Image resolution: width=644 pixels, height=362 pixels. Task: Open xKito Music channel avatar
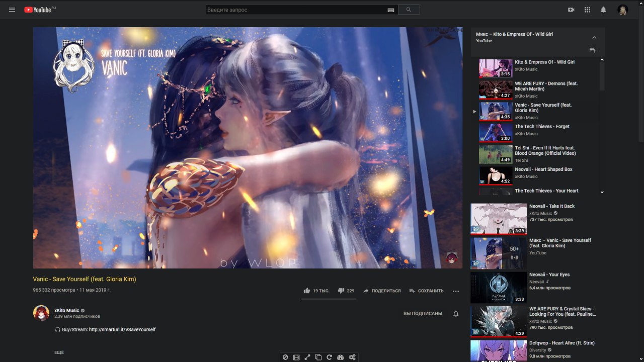point(41,313)
